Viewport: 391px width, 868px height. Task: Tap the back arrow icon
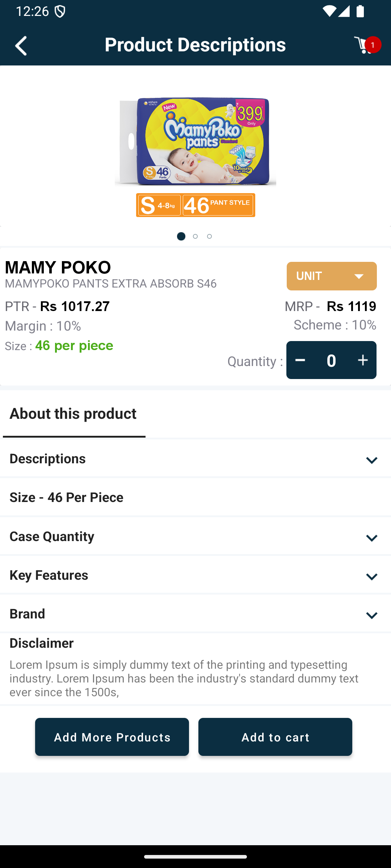click(21, 46)
